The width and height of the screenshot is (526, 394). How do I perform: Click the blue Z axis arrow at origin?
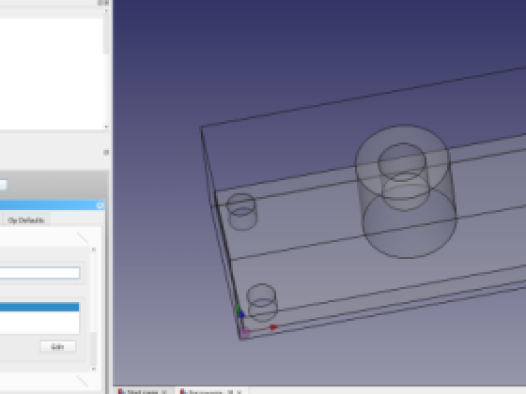click(241, 314)
